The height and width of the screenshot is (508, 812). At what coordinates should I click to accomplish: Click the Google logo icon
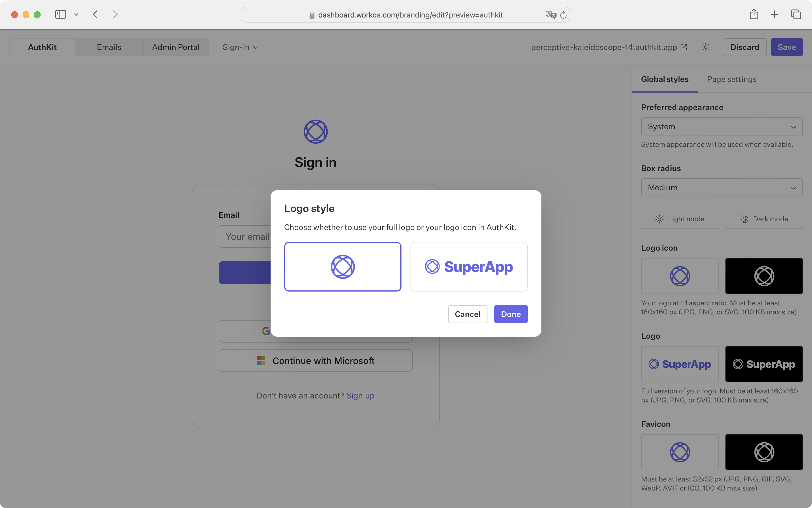[266, 331]
